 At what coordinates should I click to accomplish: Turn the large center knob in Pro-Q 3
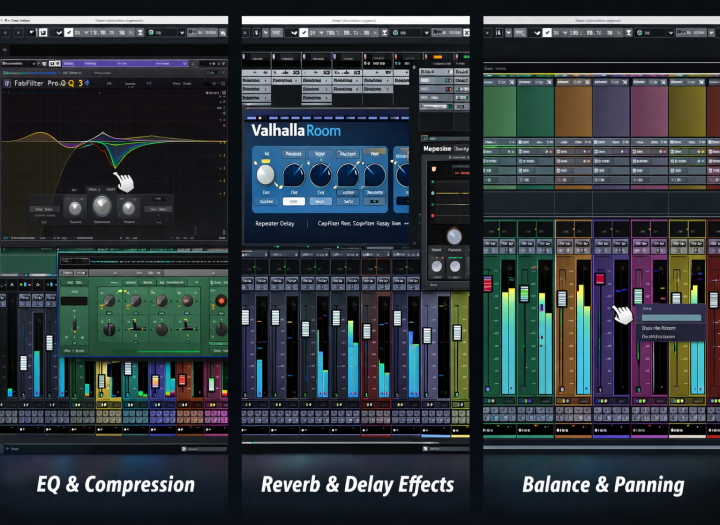tap(102, 207)
